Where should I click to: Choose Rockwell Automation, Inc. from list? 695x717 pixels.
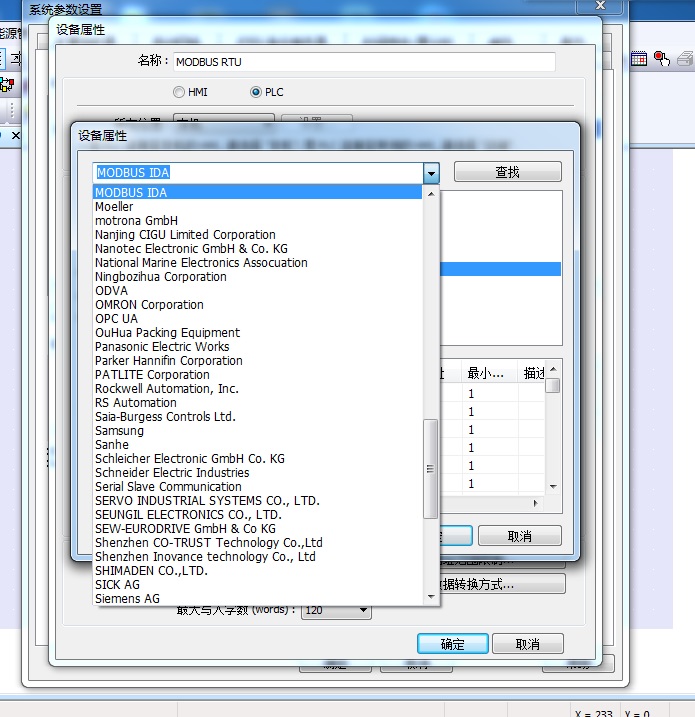tap(166, 389)
